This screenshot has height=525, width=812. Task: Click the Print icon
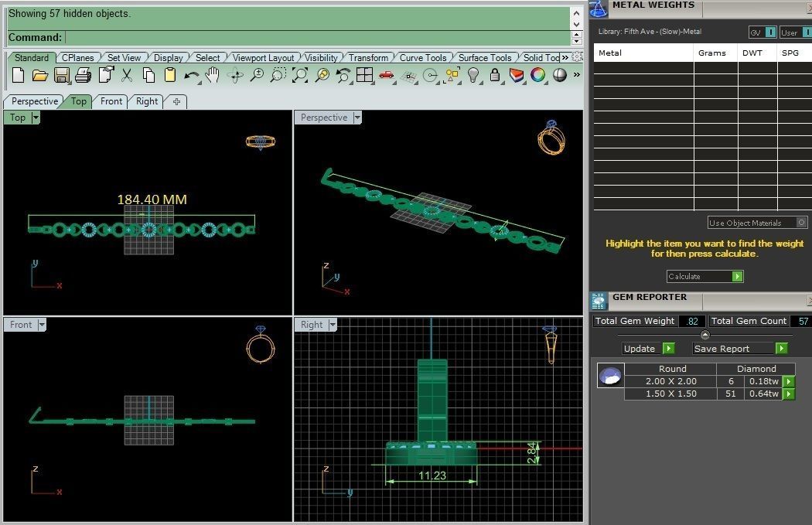point(83,76)
